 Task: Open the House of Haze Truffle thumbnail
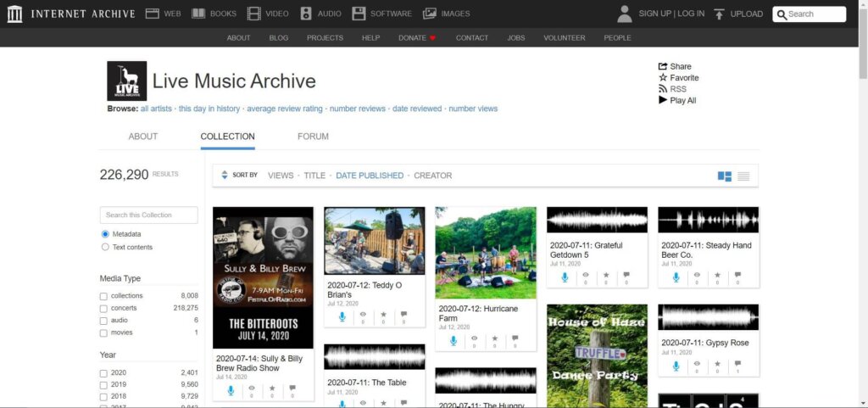597,356
